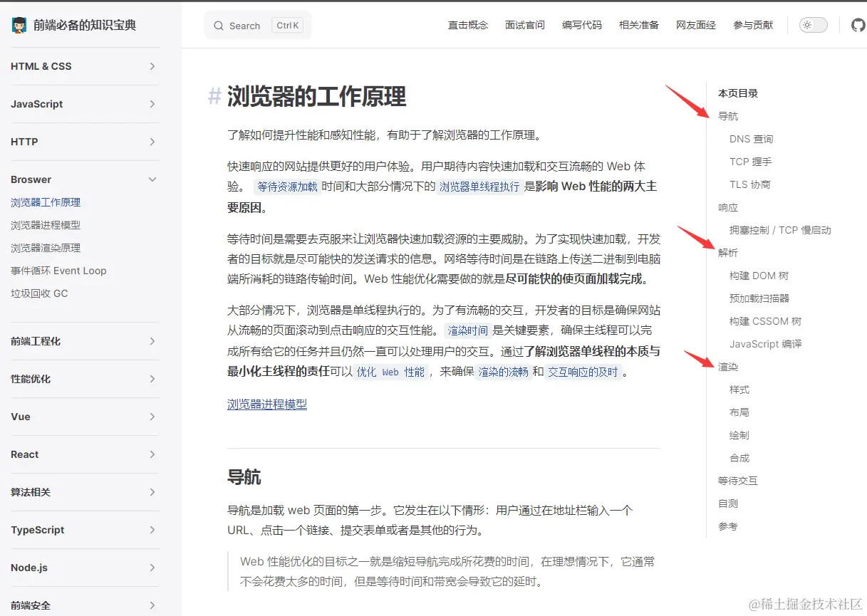Expand the 前端安全 sidebar section
The width and height of the screenshot is (867, 616).
point(85,605)
